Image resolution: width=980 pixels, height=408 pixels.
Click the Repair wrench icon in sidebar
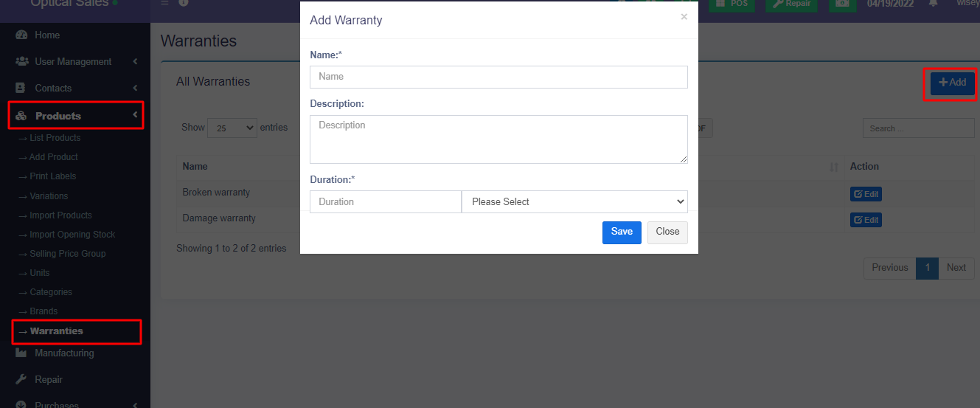[21, 380]
